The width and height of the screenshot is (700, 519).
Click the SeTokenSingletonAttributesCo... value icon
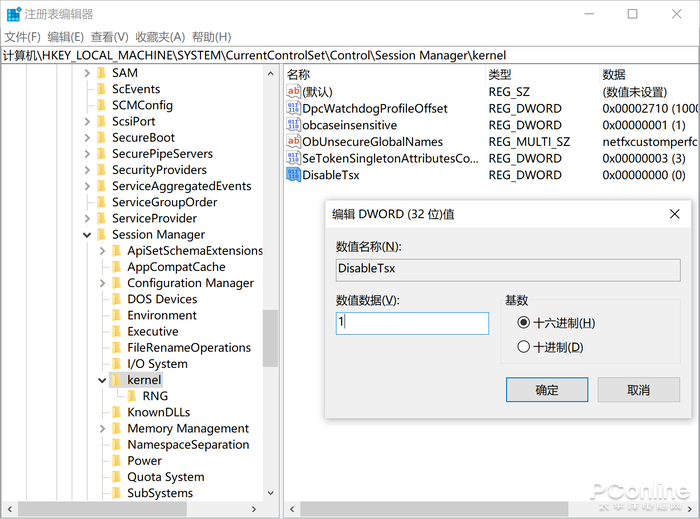[x=293, y=158]
